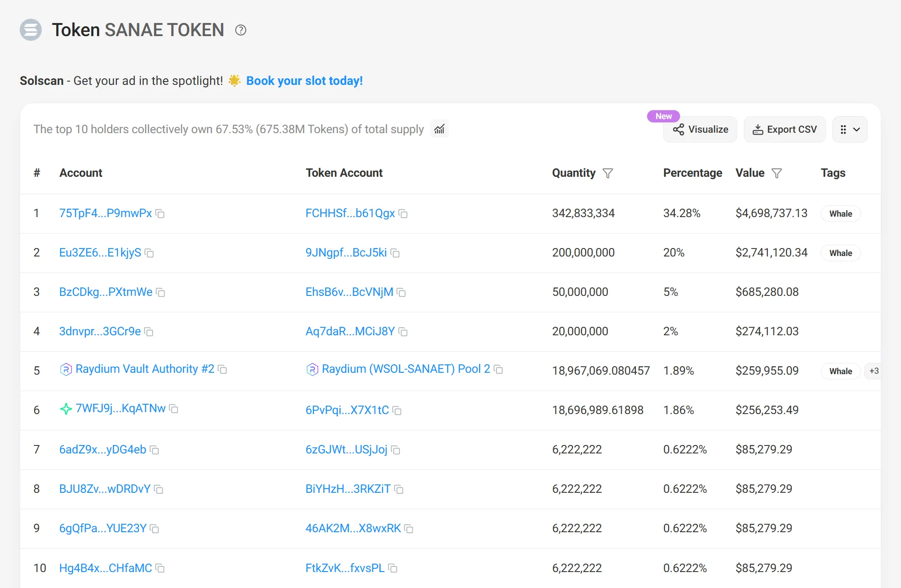Click the Visualize button
This screenshot has height=588, width=901.
coord(700,129)
